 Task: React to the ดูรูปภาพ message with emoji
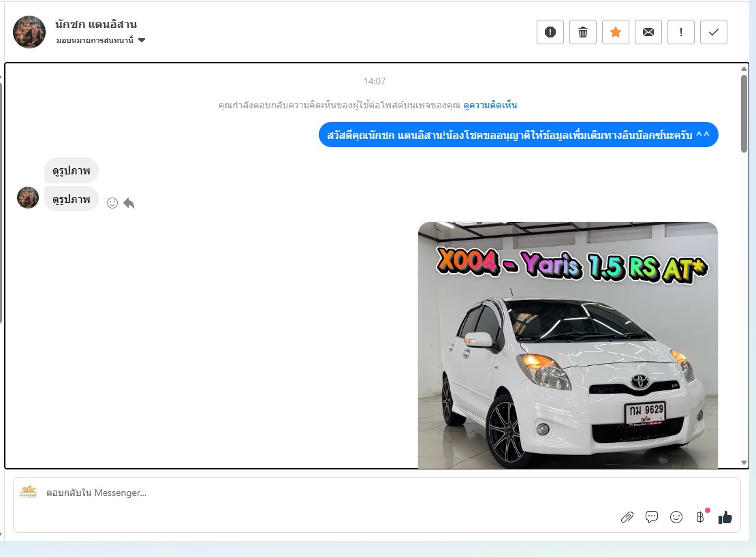coord(112,203)
